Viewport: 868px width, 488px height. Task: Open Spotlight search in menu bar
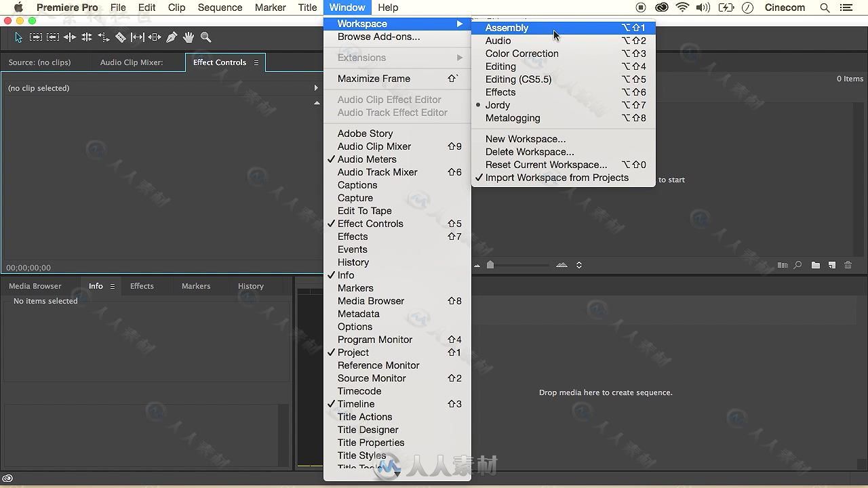[825, 7]
